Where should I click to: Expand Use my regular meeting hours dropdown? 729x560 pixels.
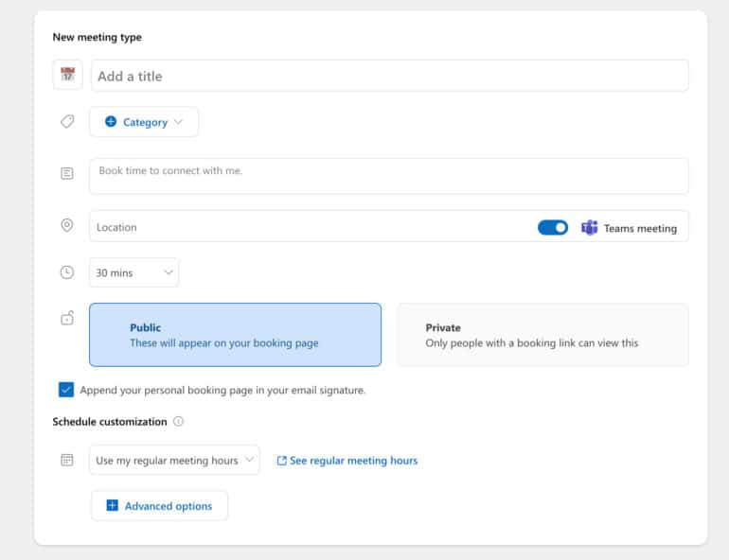(174, 461)
